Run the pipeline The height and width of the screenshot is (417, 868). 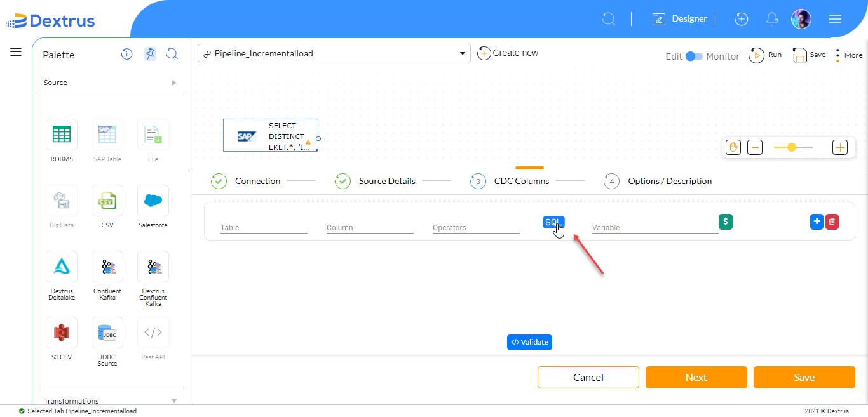(x=764, y=55)
